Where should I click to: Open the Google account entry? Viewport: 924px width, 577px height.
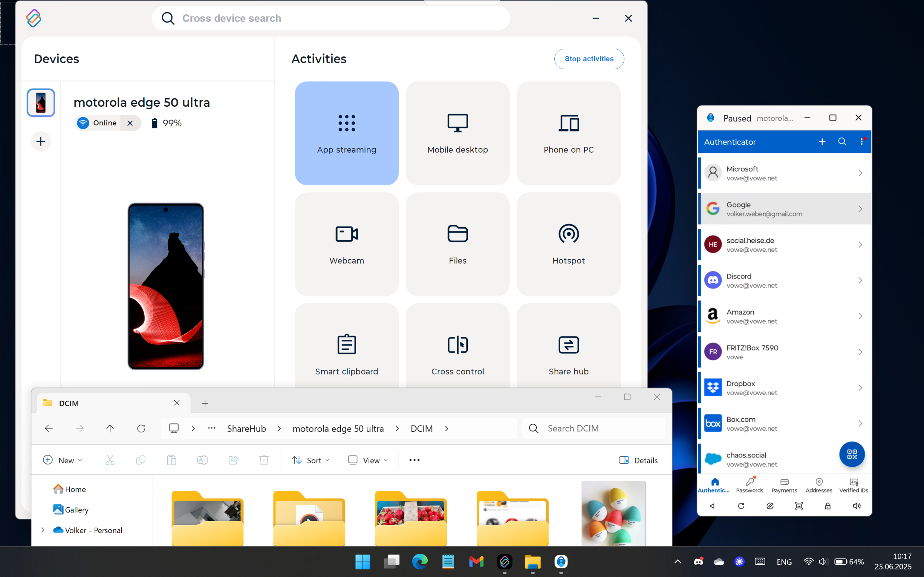784,209
